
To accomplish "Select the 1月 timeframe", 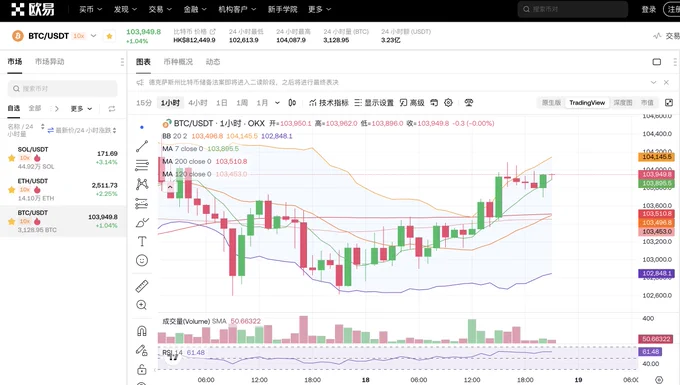I will pos(262,103).
